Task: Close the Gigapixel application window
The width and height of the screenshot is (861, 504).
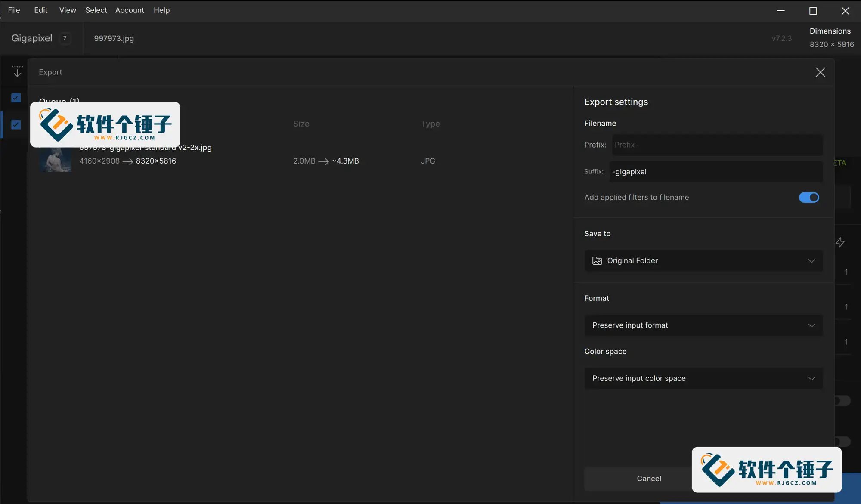Action: 845,11
